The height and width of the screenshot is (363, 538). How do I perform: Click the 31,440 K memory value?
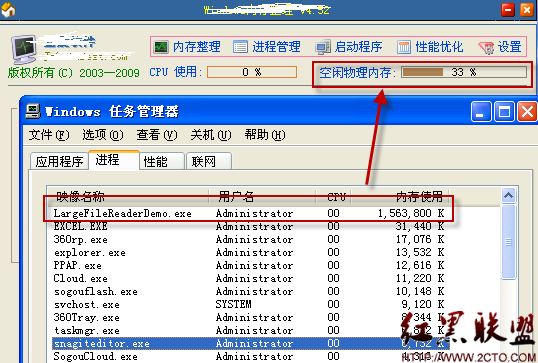click(420, 226)
